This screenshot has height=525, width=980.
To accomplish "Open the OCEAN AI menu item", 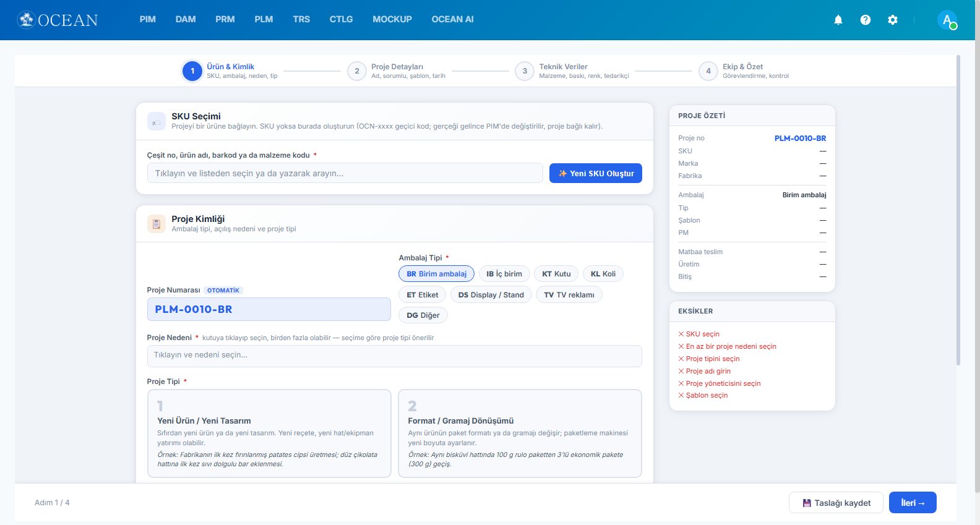I will [x=452, y=19].
